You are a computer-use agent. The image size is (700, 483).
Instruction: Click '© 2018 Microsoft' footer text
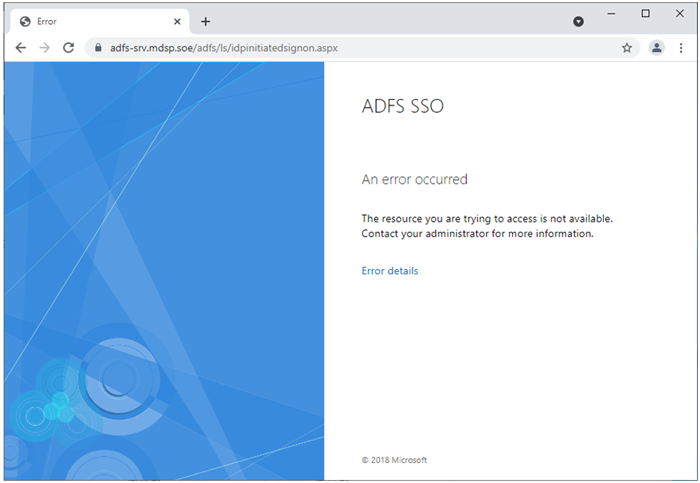click(394, 460)
